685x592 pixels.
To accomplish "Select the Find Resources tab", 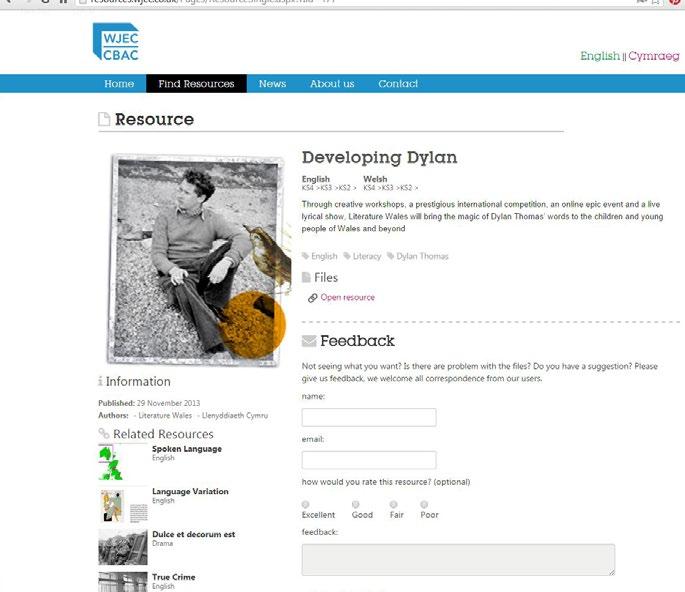I will pos(196,83).
